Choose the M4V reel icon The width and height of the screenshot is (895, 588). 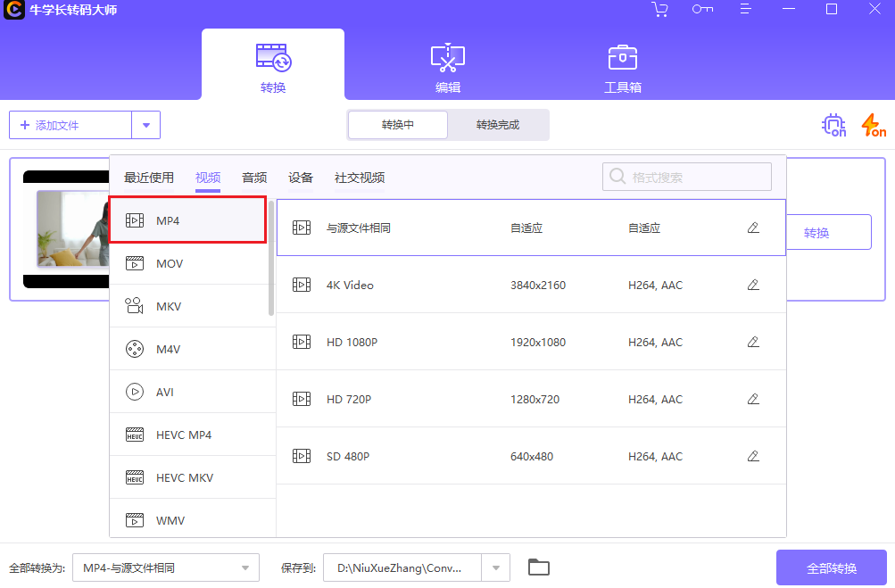(x=135, y=349)
